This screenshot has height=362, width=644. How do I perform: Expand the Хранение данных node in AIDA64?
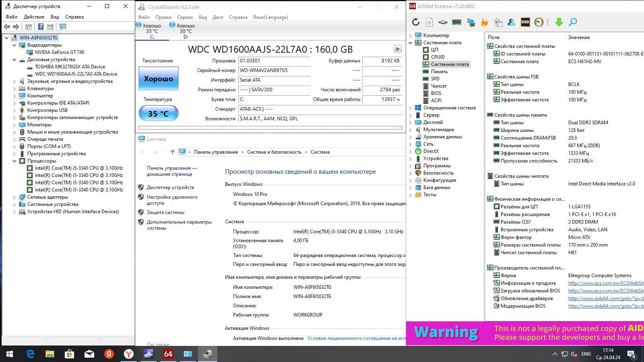point(411,137)
